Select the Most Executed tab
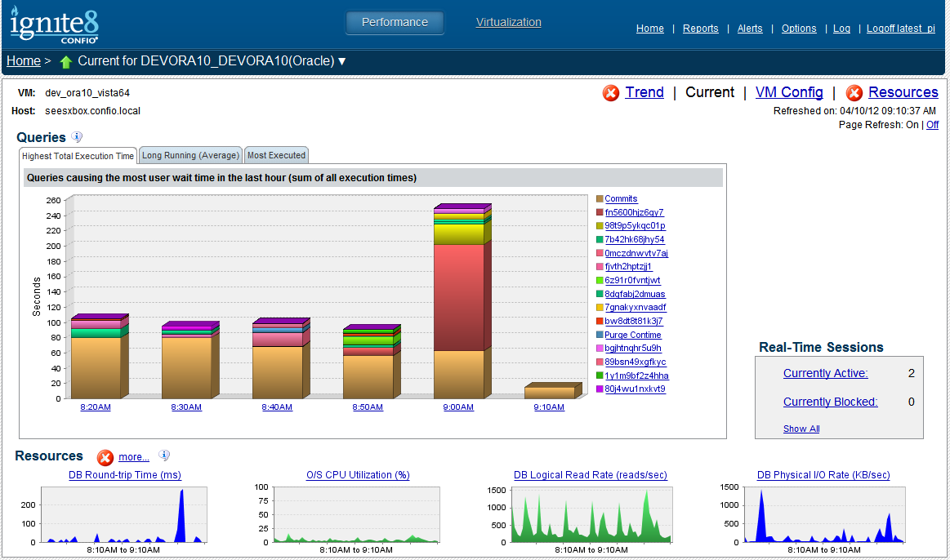Image resolution: width=950 pixels, height=560 pixels. [x=276, y=155]
